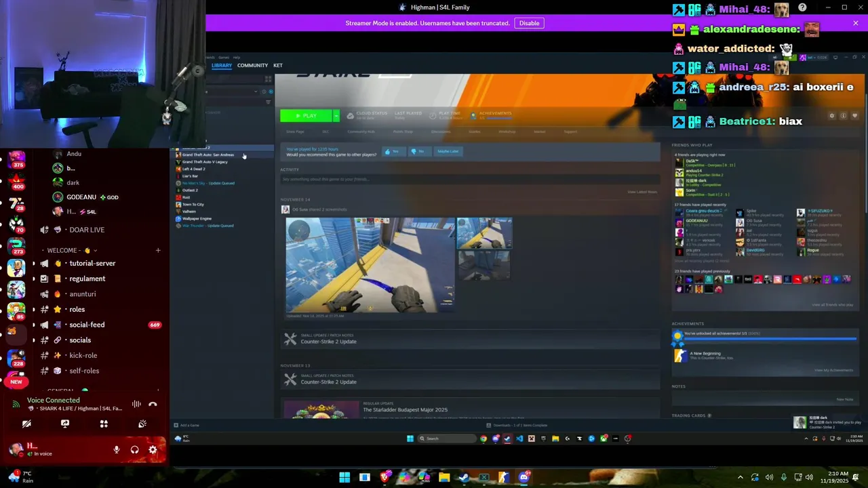
Task: Select War Thunder in the library list
Action: point(208,226)
